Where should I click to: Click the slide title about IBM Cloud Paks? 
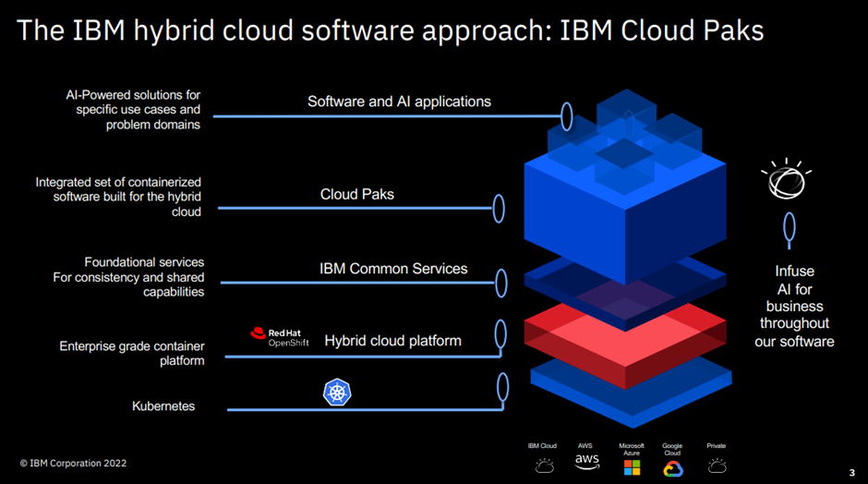coord(391,30)
